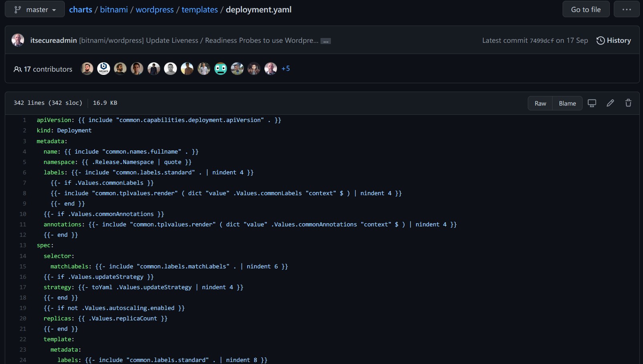This screenshot has width=643, height=364.
Task: Select line number 22
Action: [x=23, y=339]
